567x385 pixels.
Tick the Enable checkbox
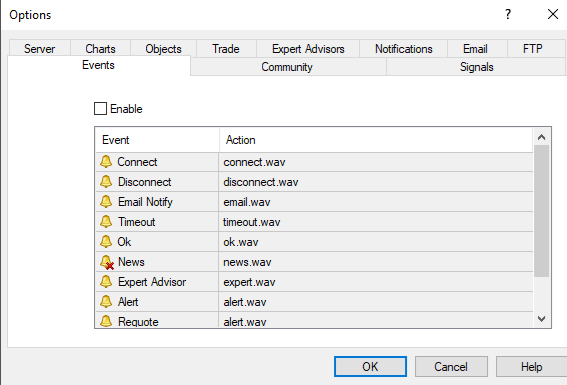[100, 108]
